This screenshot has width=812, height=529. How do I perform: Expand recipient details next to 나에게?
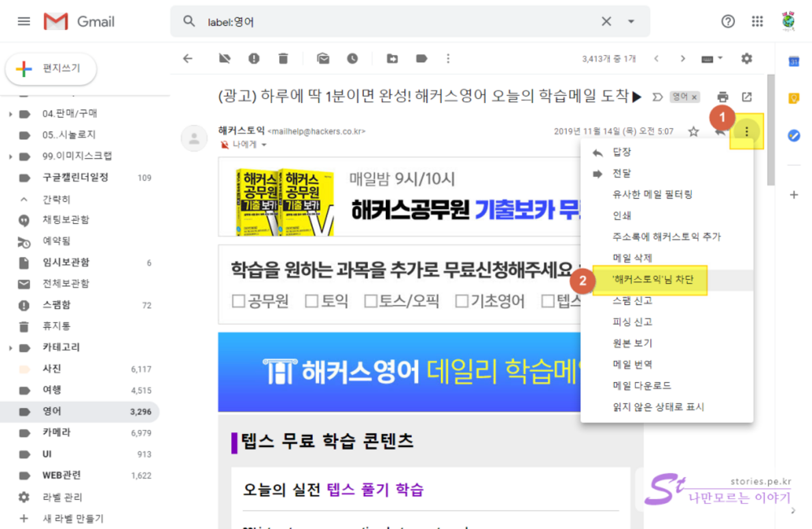click(264, 145)
